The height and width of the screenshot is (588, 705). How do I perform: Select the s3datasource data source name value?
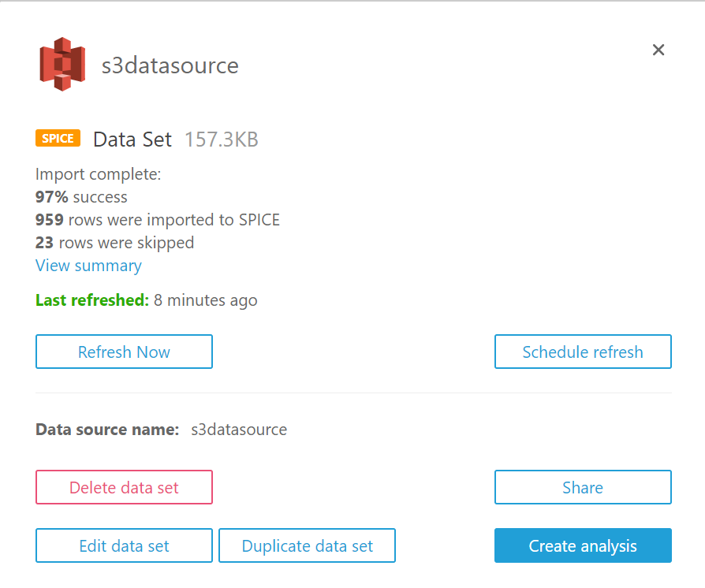(239, 430)
